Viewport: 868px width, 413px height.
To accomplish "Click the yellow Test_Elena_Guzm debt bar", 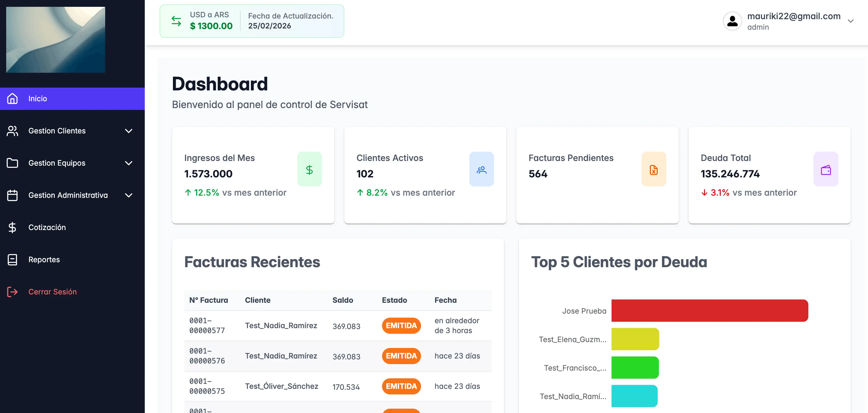I will click(x=635, y=339).
